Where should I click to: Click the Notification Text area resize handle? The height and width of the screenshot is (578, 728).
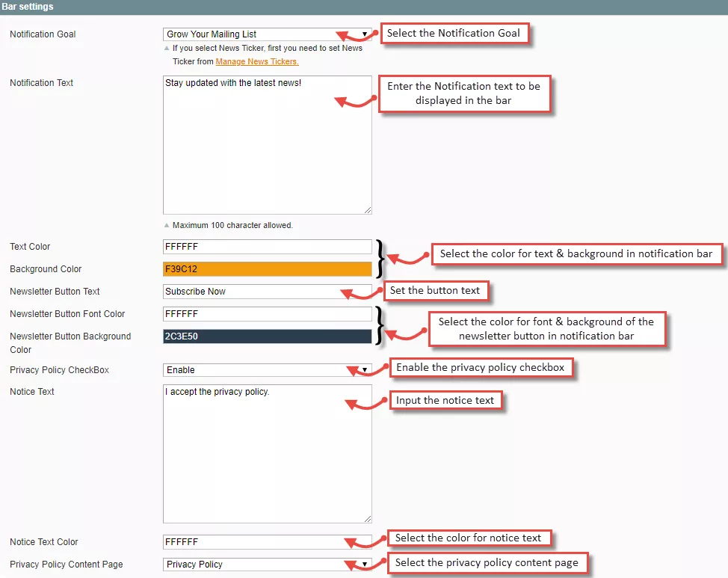click(x=367, y=210)
